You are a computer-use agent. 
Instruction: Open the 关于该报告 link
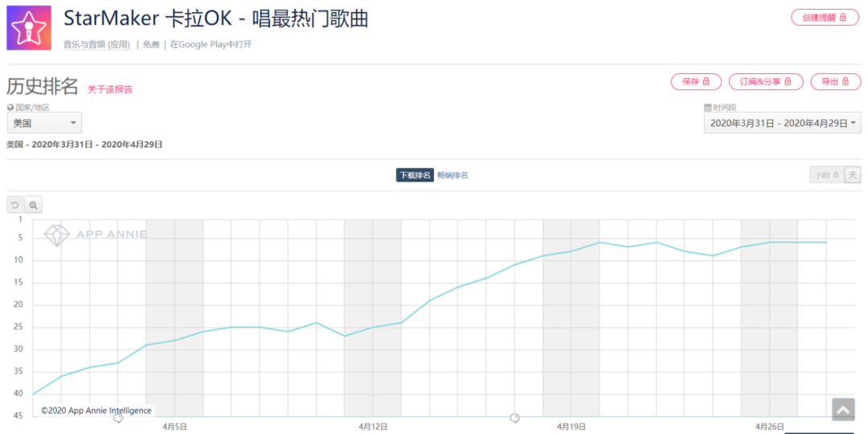coord(110,89)
